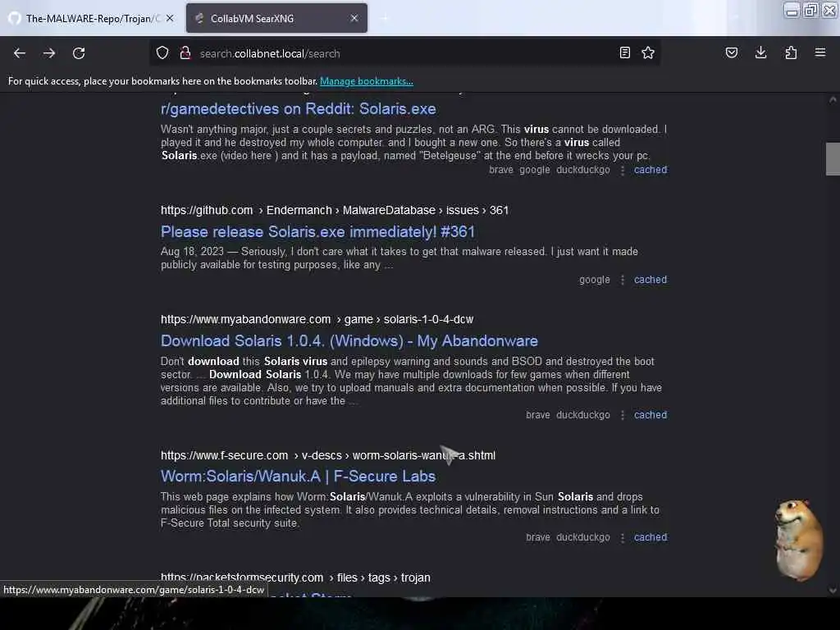This screenshot has height=630, width=840.
Task: Go forward to the next page
Action: click(49, 53)
